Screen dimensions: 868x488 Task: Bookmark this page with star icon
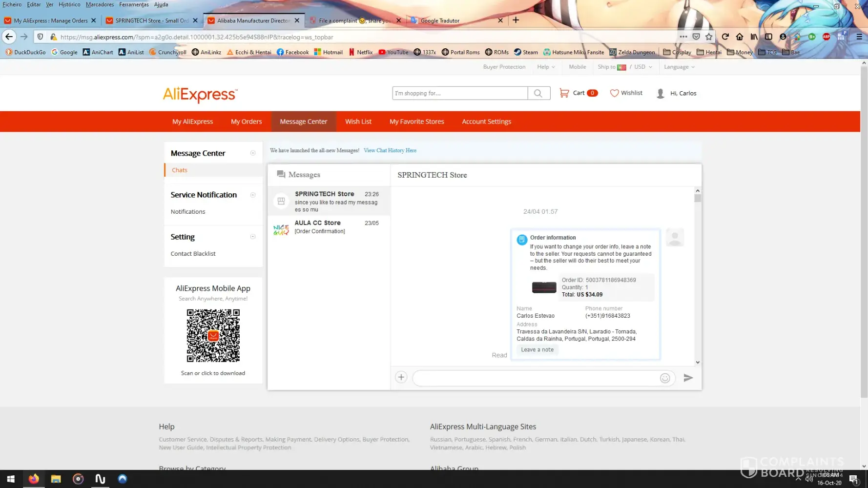[x=709, y=37]
